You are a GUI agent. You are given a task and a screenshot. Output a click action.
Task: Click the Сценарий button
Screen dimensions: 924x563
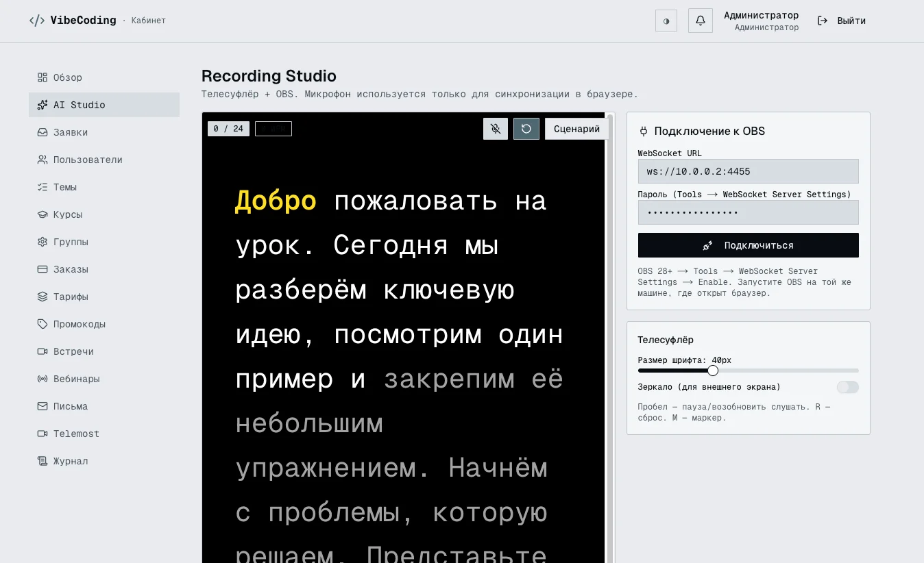576,129
